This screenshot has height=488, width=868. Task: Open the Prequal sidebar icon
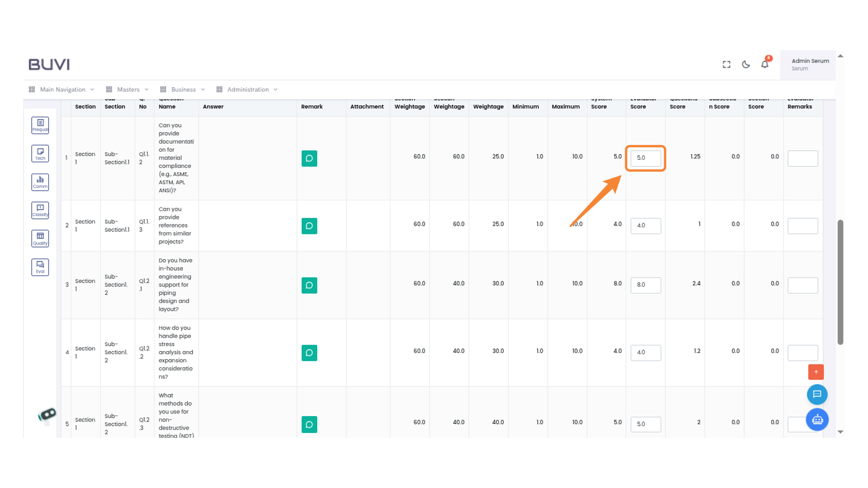[40, 125]
